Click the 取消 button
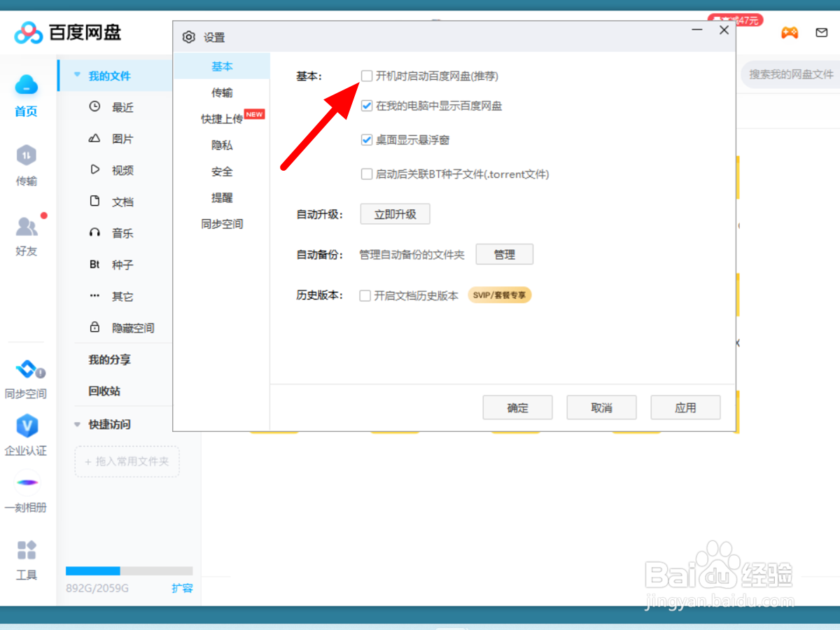 pyautogui.click(x=602, y=407)
